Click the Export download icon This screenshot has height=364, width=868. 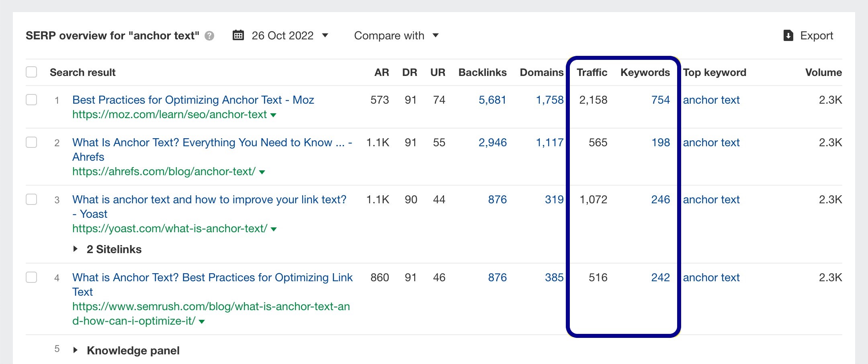(x=788, y=35)
